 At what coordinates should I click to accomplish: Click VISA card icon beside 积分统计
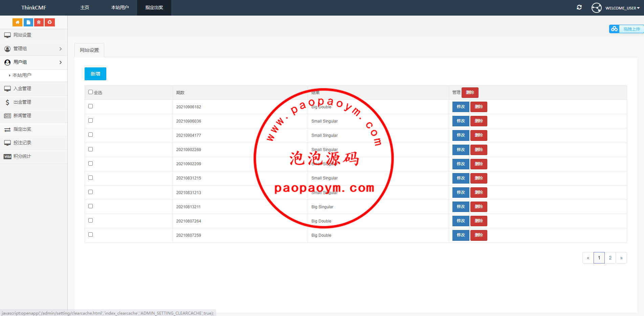7,156
